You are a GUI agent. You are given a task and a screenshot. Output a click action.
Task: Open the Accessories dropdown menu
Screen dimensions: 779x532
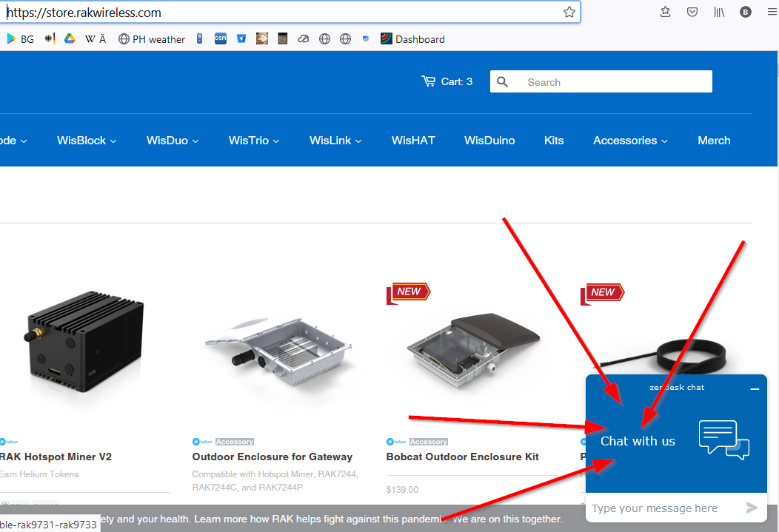pos(630,141)
